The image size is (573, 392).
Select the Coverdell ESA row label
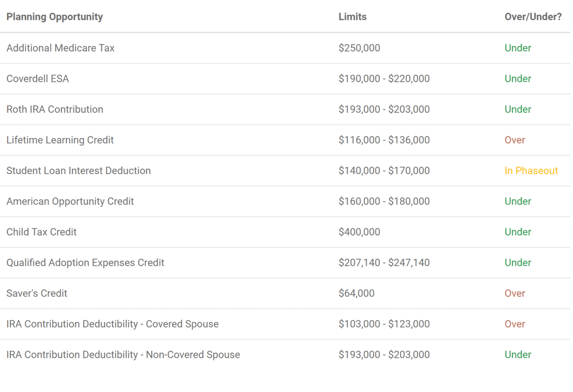click(x=38, y=78)
